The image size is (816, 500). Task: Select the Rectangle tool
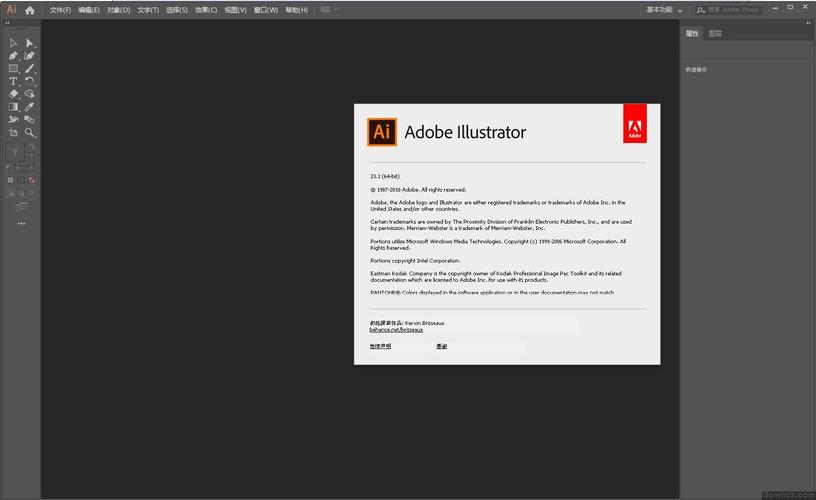[13, 68]
